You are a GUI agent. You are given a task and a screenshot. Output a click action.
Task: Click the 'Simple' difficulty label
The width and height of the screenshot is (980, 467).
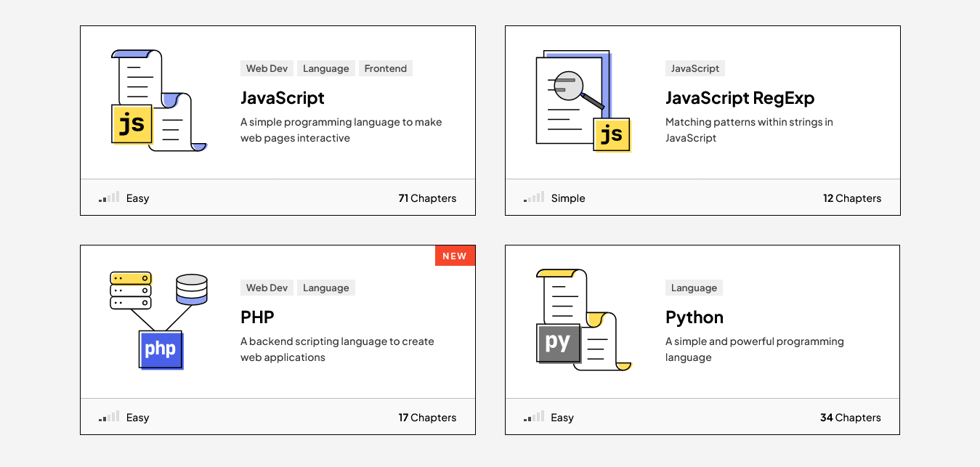568,198
